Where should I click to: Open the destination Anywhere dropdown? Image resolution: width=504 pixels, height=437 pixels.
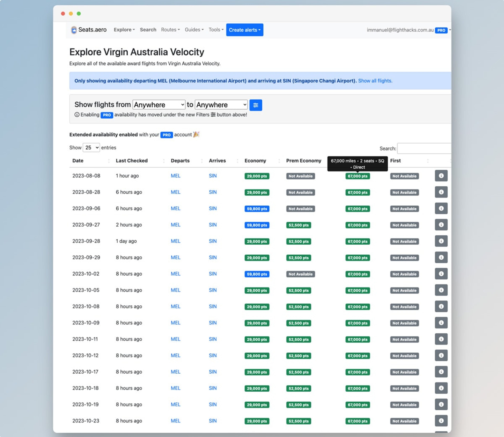point(221,105)
